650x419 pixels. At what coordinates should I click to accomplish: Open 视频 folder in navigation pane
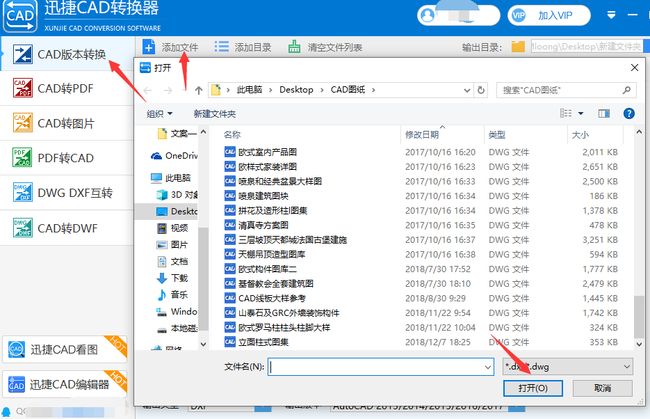[x=173, y=228]
